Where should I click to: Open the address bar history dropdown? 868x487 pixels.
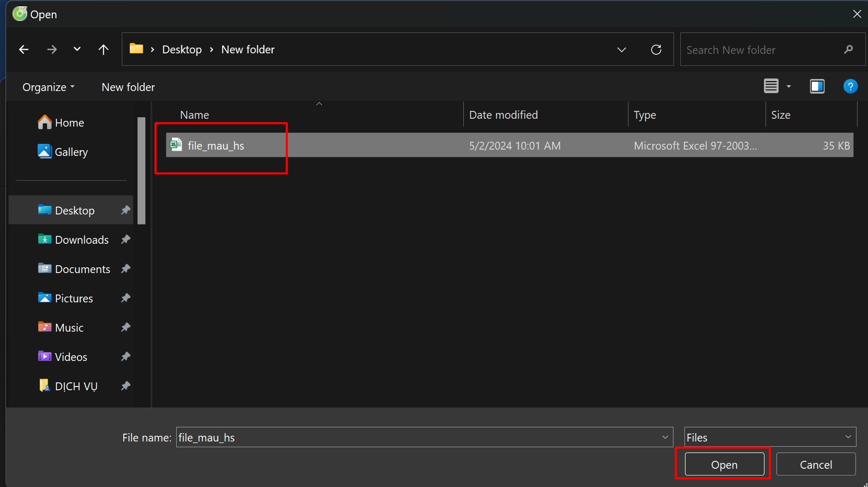[x=621, y=50]
